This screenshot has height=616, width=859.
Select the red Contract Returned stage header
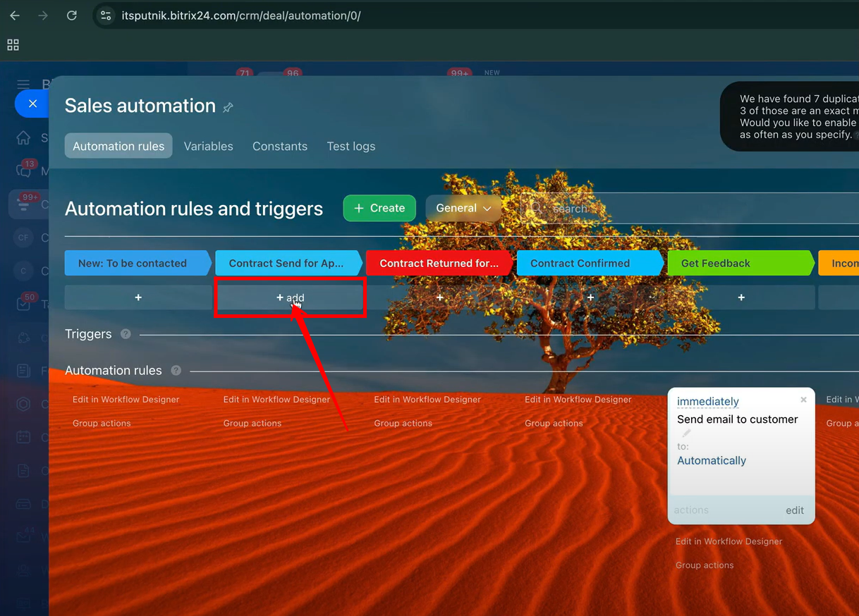pos(439,264)
